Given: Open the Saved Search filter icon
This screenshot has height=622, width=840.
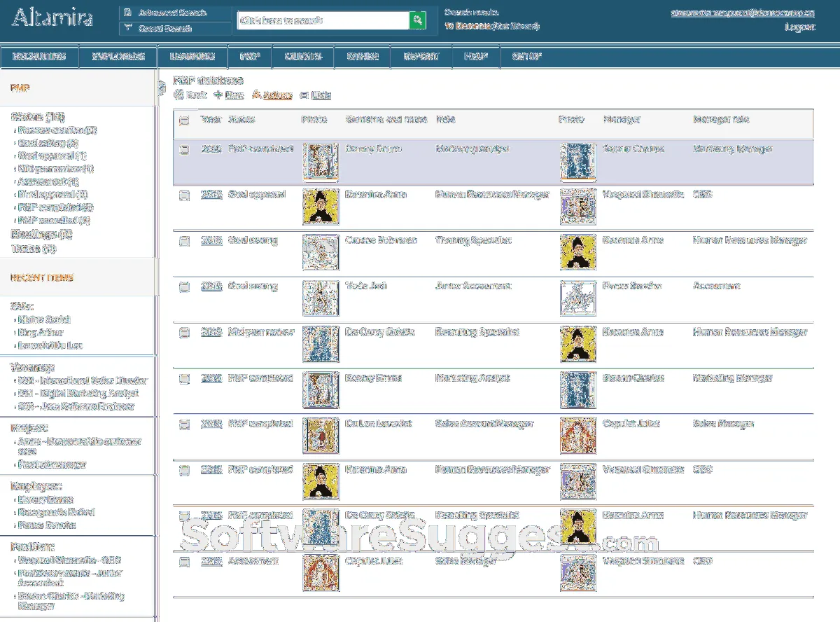Looking at the screenshot, I should tap(127, 29).
